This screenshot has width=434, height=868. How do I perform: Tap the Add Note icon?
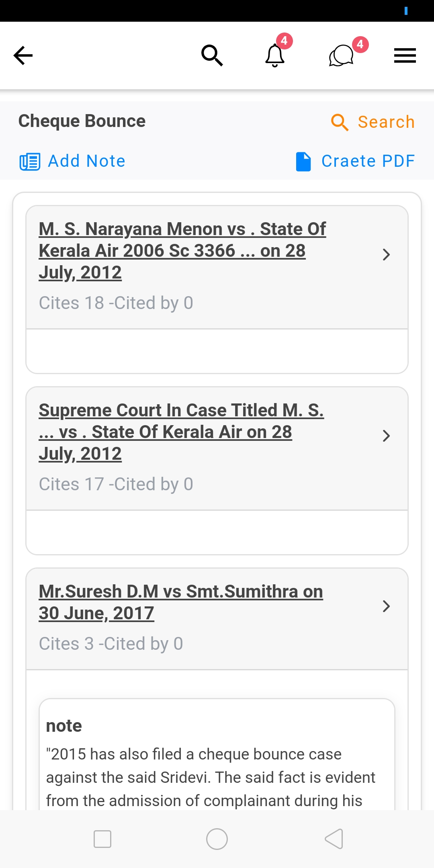pyautogui.click(x=30, y=162)
